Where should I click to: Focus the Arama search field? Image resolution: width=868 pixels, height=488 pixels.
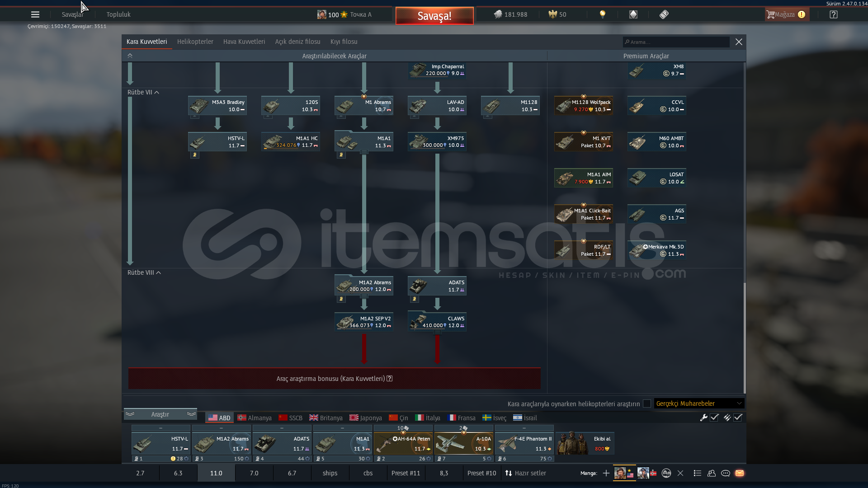[676, 42]
